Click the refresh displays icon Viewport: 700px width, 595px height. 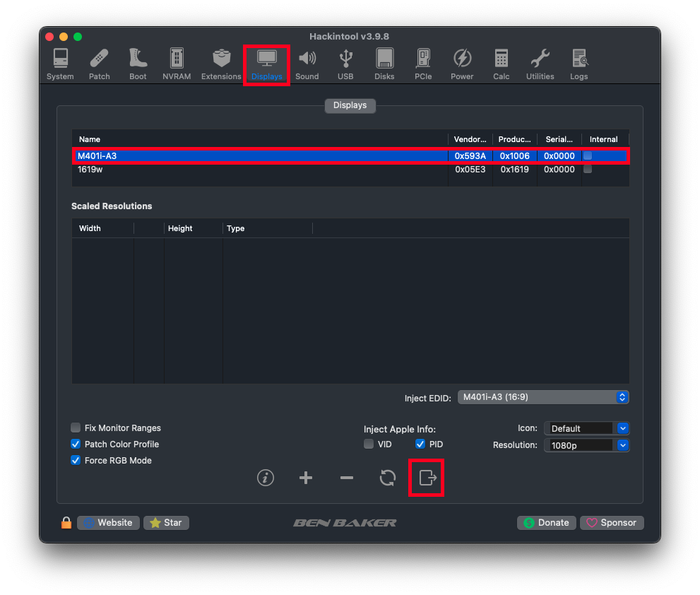coord(387,478)
